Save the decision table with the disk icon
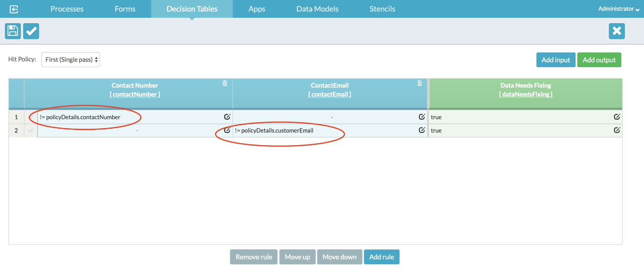Screen dimensions: 644x278 (x=13, y=31)
